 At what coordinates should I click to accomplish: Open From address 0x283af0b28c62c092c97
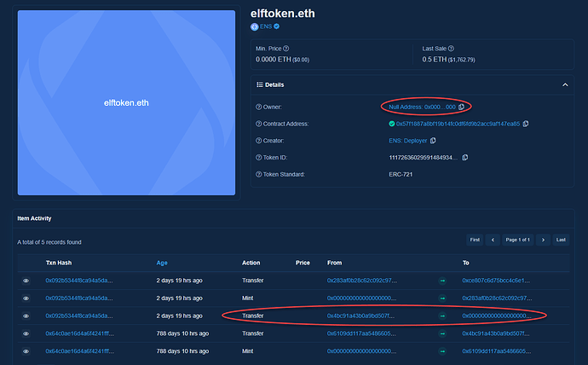(x=362, y=281)
